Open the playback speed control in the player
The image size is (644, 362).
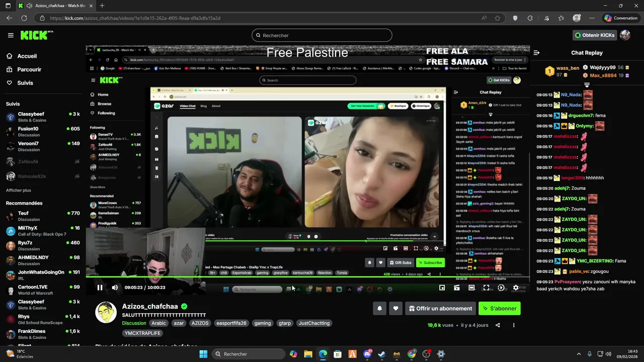point(501,288)
